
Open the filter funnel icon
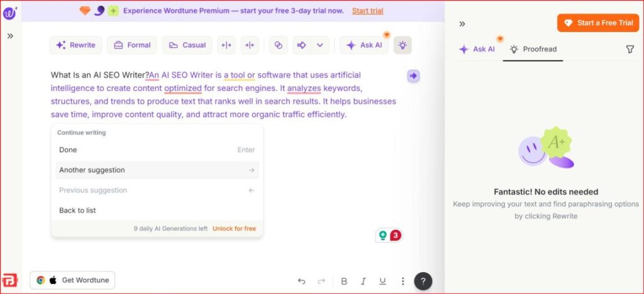630,49
